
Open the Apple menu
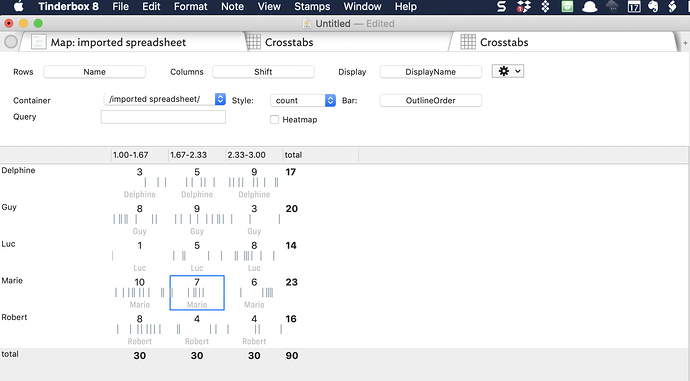click(18, 7)
